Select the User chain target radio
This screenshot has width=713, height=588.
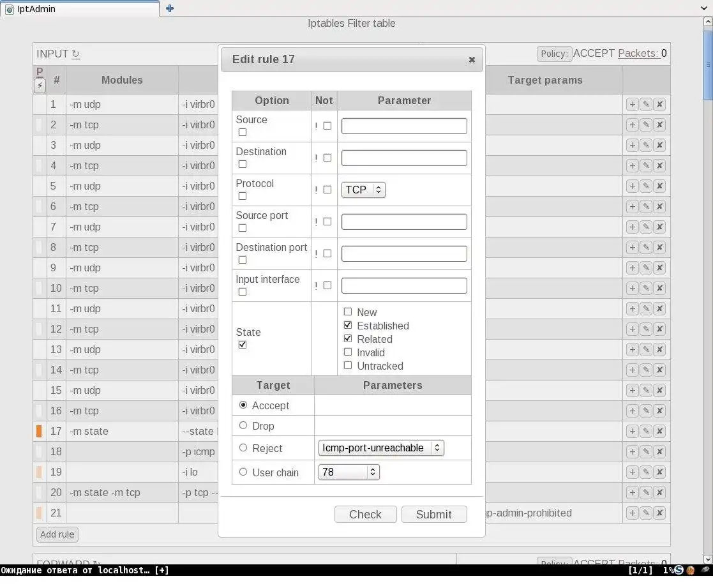(243, 472)
